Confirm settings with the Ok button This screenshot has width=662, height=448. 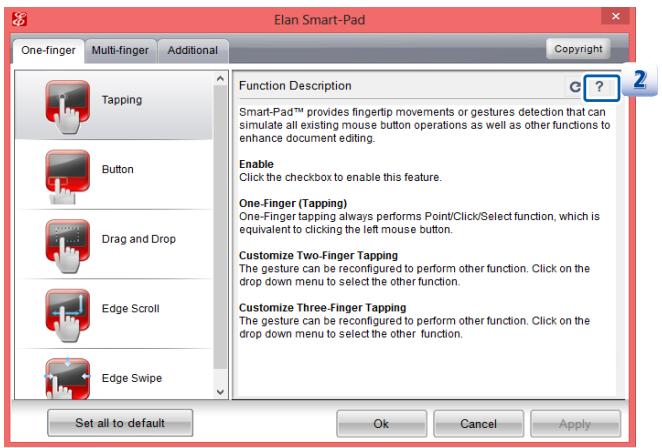tap(381, 424)
